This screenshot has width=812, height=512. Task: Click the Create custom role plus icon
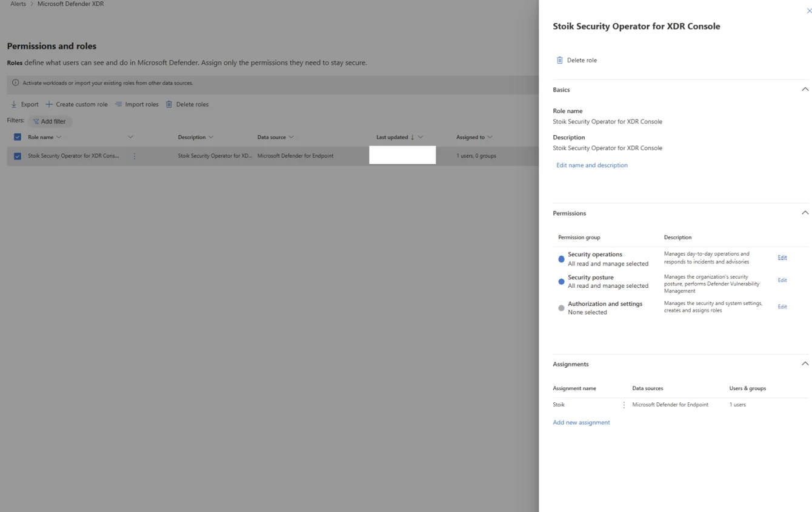click(49, 104)
